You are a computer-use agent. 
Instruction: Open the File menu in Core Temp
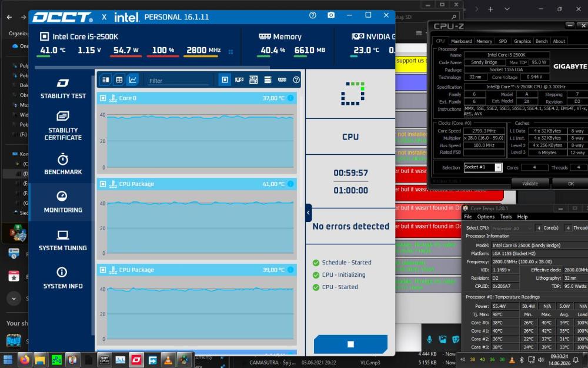[x=468, y=217]
